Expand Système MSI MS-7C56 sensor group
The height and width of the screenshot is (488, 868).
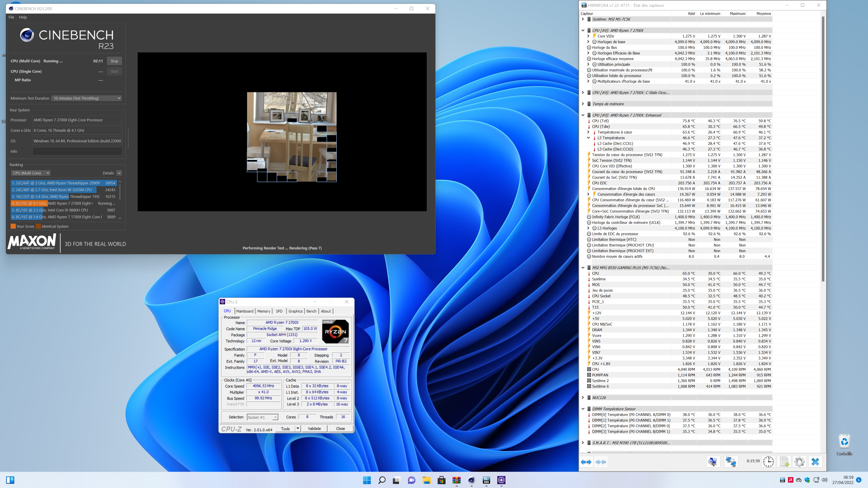(583, 19)
